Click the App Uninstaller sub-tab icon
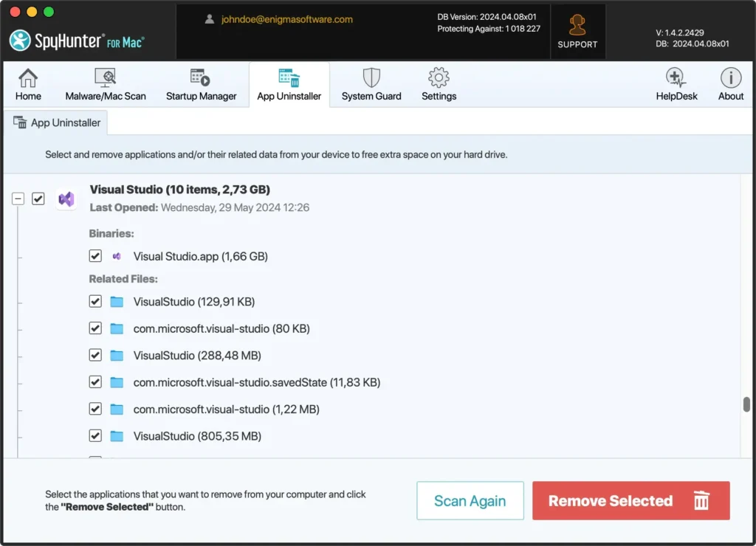756x546 pixels. tap(20, 122)
